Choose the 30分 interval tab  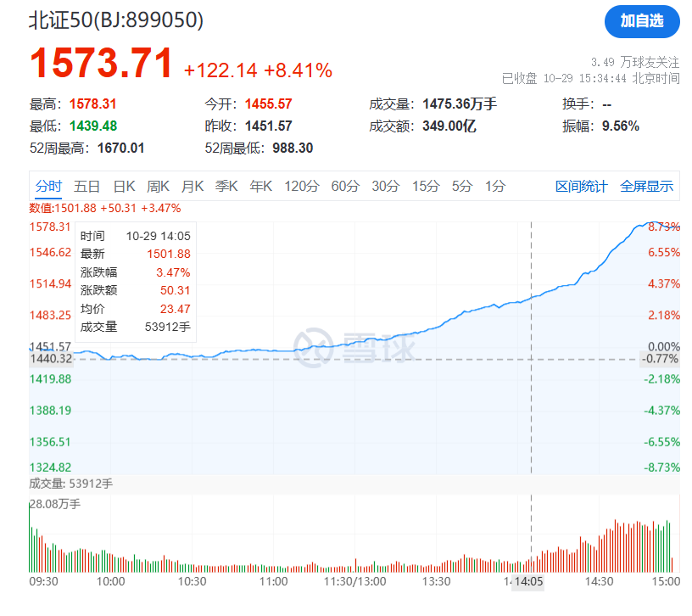(385, 187)
